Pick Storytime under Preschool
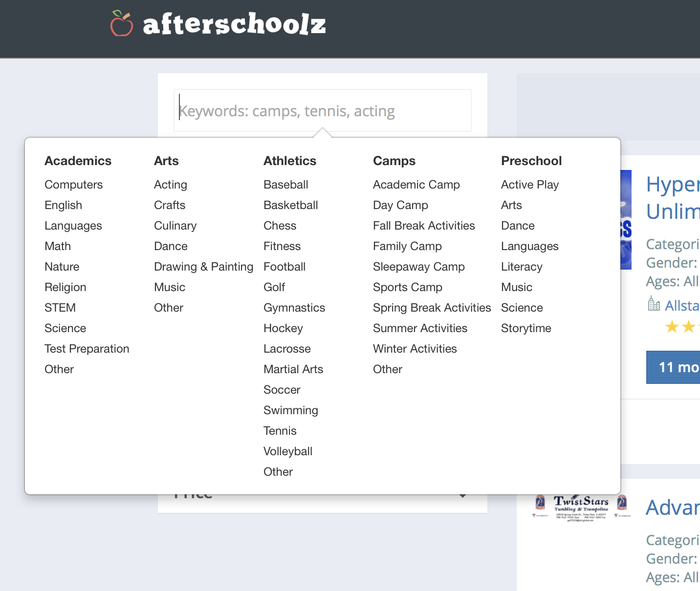Viewport: 700px width, 591px height. click(x=526, y=328)
